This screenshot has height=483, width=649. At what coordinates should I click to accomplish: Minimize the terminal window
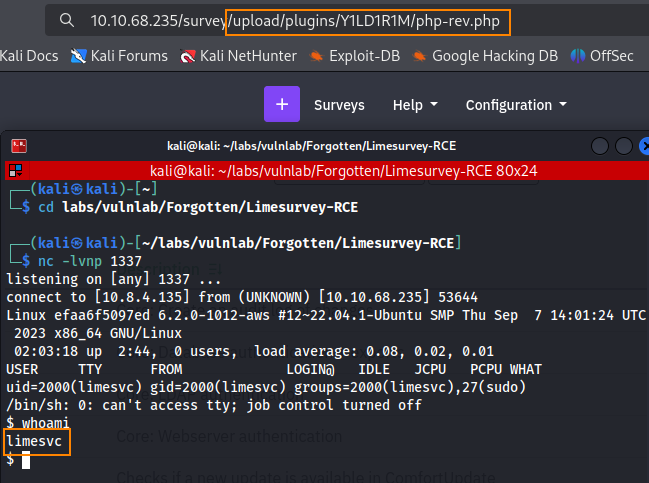pos(600,146)
